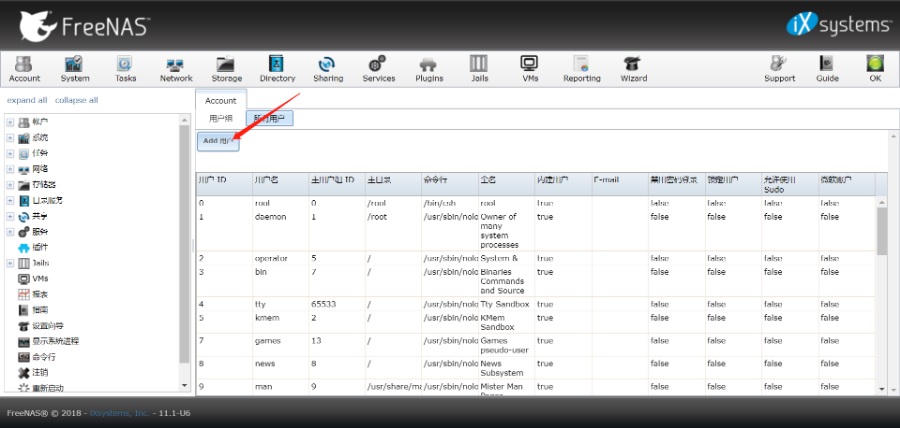Expand the 服务 services tree node
This screenshot has width=900, height=428.
pyautogui.click(x=10, y=232)
